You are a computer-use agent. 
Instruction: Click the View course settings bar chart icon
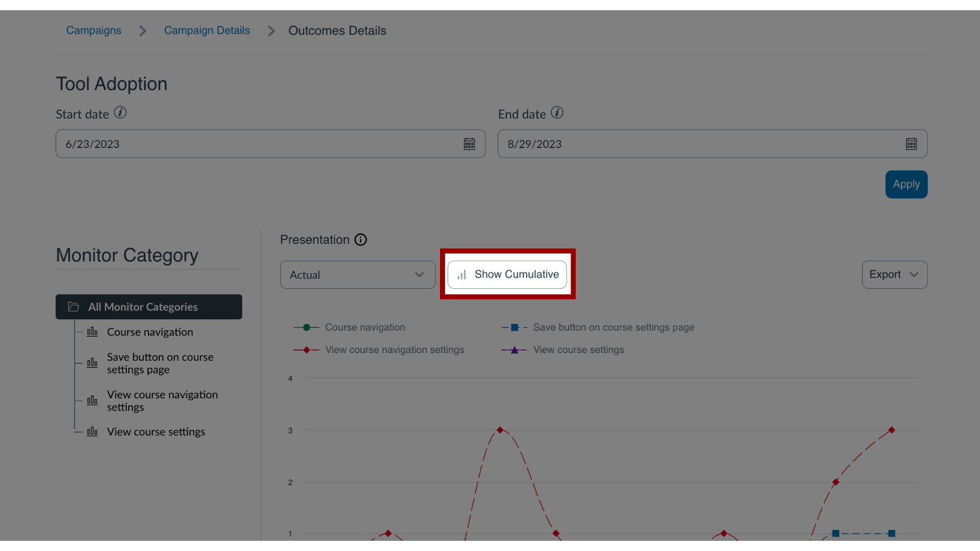[x=92, y=431]
